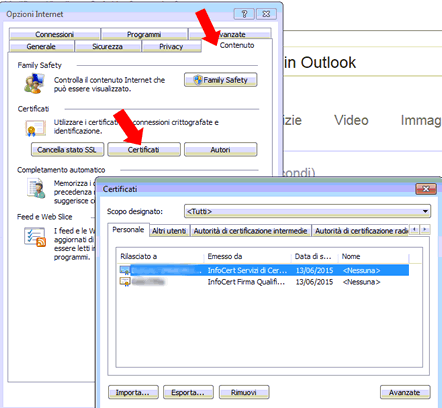This screenshot has height=408, width=442.
Task: Click the certificate icon under Certificati section
Action: (x=35, y=128)
